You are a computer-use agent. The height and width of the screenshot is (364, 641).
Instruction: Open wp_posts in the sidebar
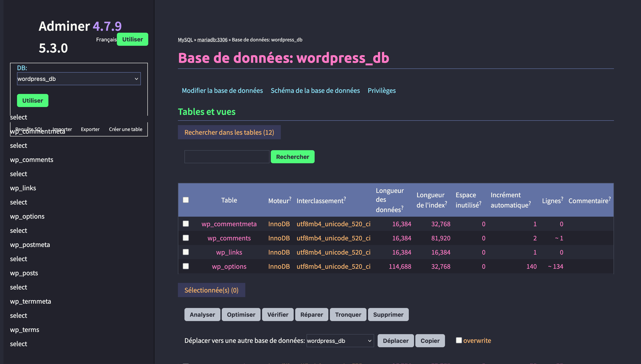[x=24, y=273]
